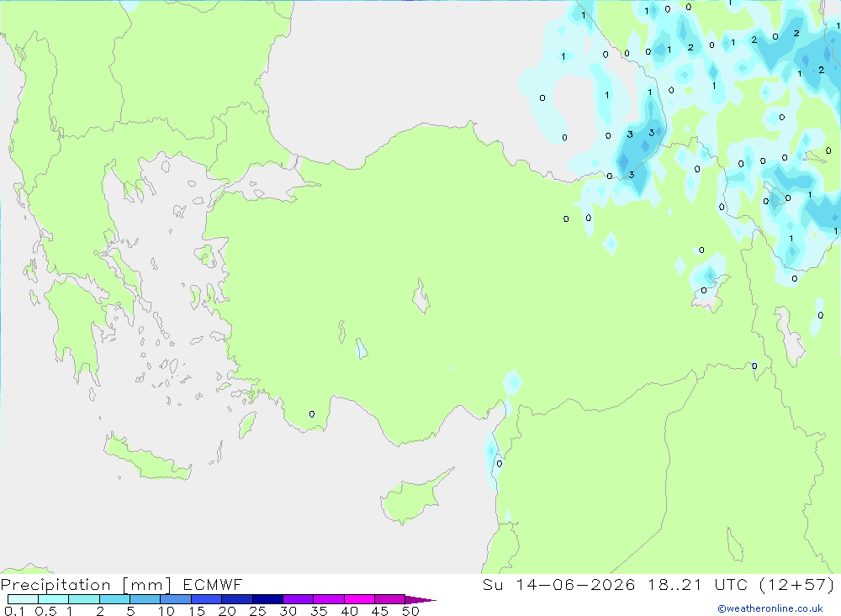Click the '(12+57)' forecast offset text
Viewport: 841px width, 616px height.
pos(797,584)
